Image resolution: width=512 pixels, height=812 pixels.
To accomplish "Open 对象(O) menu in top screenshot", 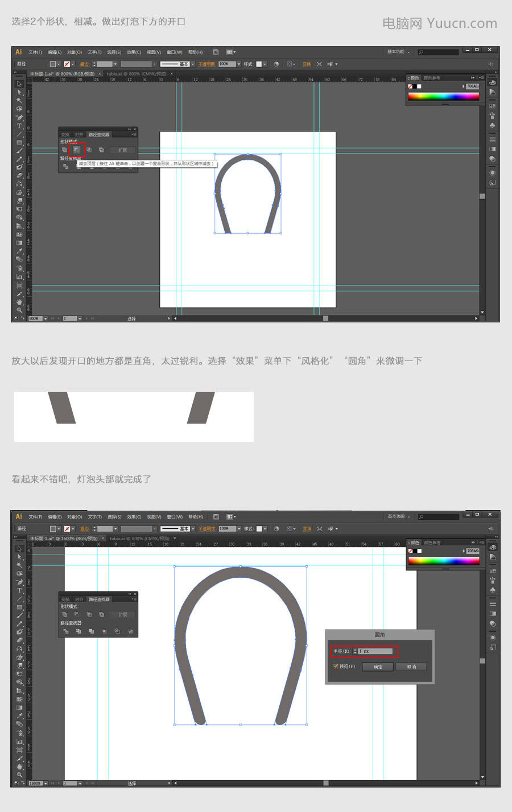I will pyautogui.click(x=75, y=52).
